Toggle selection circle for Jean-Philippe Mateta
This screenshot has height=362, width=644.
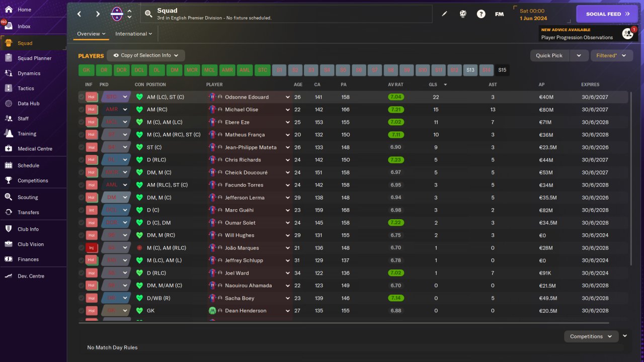coord(82,147)
